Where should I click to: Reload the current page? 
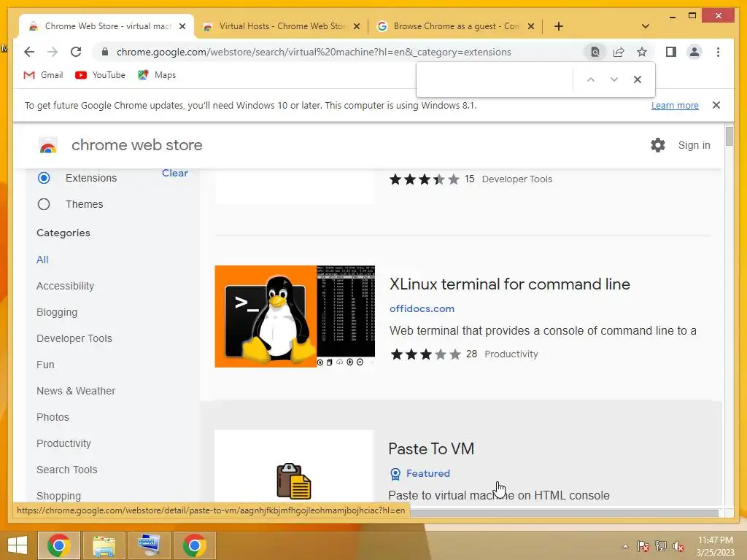[x=76, y=52]
